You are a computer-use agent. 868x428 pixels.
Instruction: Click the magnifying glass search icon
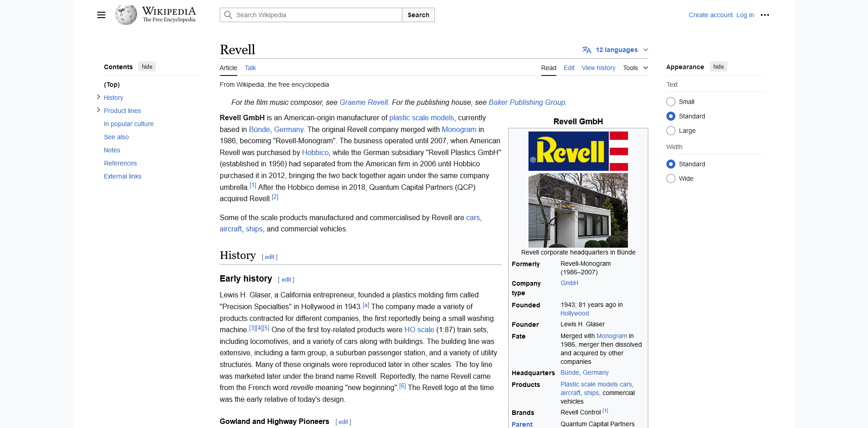(x=228, y=15)
